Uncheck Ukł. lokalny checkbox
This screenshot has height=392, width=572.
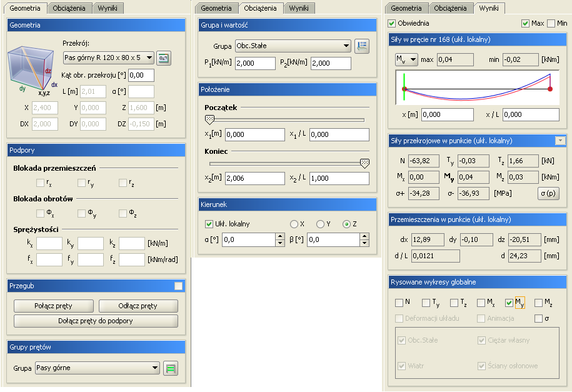pyautogui.click(x=209, y=224)
